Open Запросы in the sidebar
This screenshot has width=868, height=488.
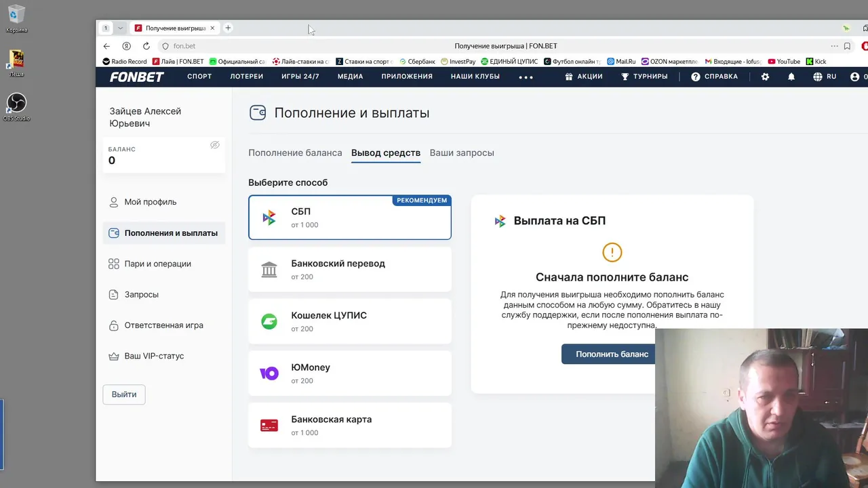click(164, 294)
